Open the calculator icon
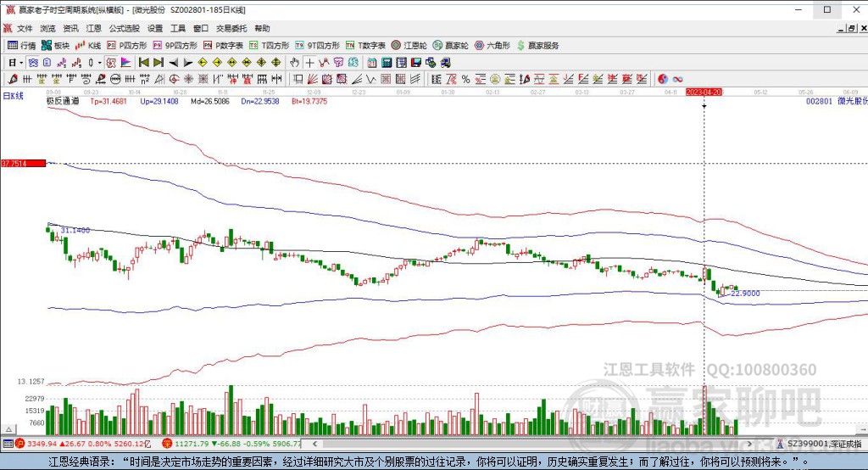 click(x=387, y=63)
